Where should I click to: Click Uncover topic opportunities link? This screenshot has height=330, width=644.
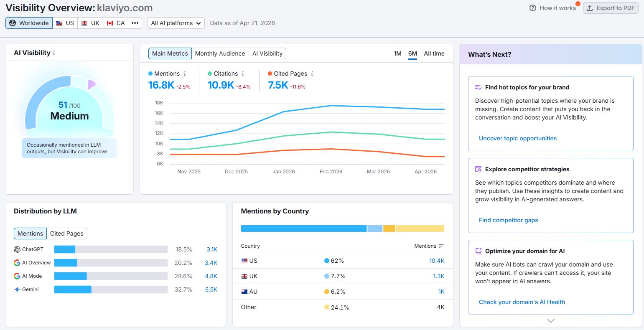coord(518,138)
